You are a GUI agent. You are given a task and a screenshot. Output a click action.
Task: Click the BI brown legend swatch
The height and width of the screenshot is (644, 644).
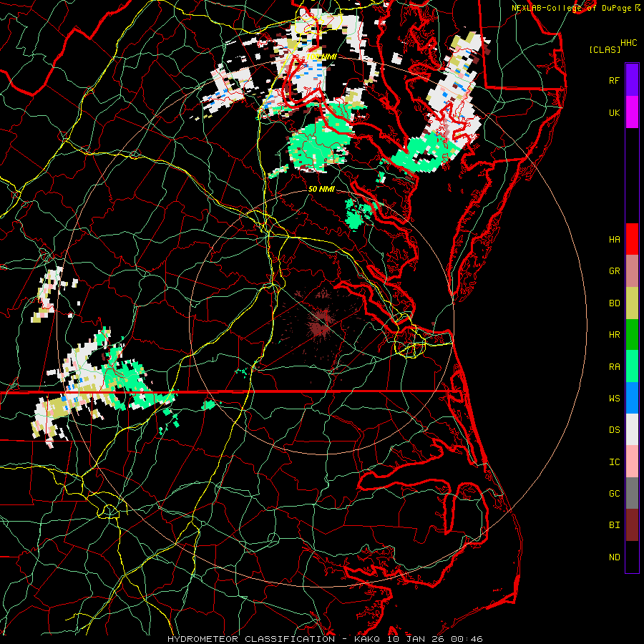click(x=632, y=525)
